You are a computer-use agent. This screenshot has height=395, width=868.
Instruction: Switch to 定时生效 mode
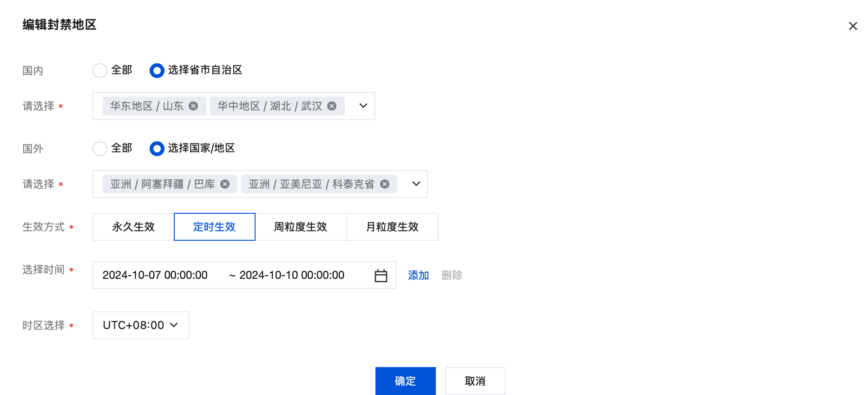click(x=215, y=227)
